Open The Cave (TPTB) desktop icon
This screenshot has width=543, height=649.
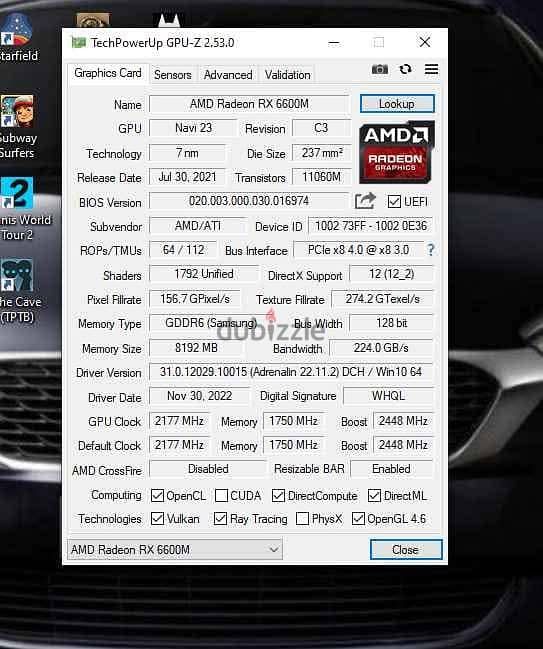click(19, 291)
